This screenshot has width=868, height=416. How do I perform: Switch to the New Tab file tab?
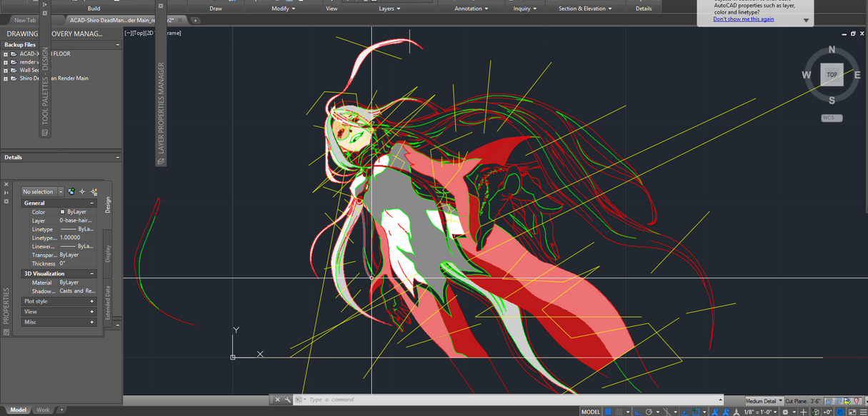(25, 21)
